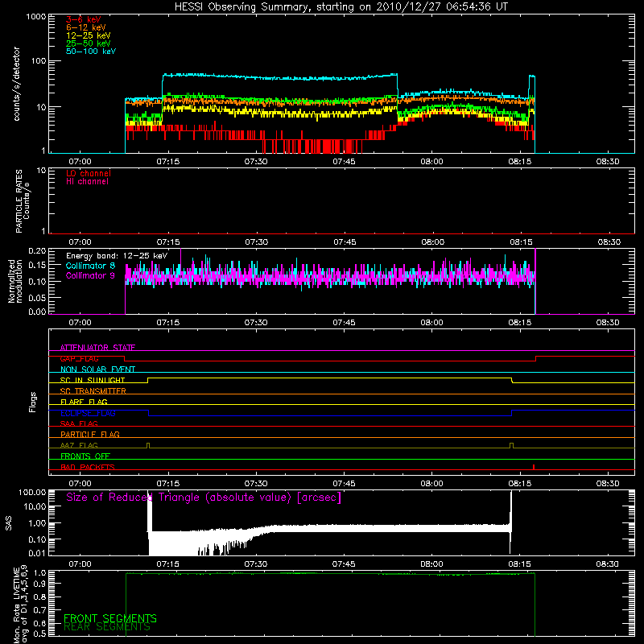644x644 pixels.
Task: Select the GAP_FLAG label
Action: (x=79, y=358)
